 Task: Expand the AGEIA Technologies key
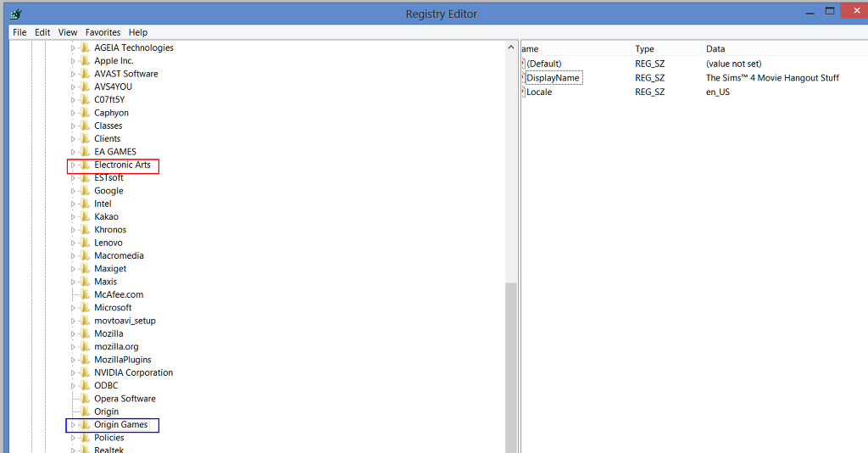point(73,48)
